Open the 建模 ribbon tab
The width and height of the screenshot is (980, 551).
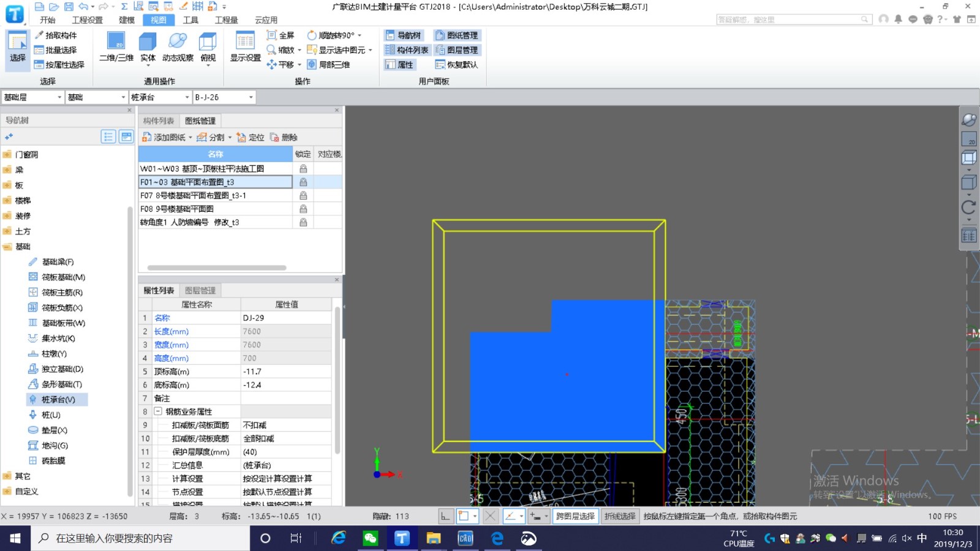127,20
